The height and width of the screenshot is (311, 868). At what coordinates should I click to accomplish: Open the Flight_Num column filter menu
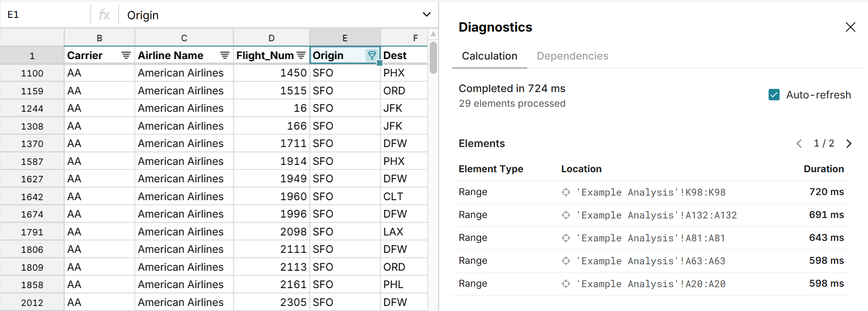[301, 55]
